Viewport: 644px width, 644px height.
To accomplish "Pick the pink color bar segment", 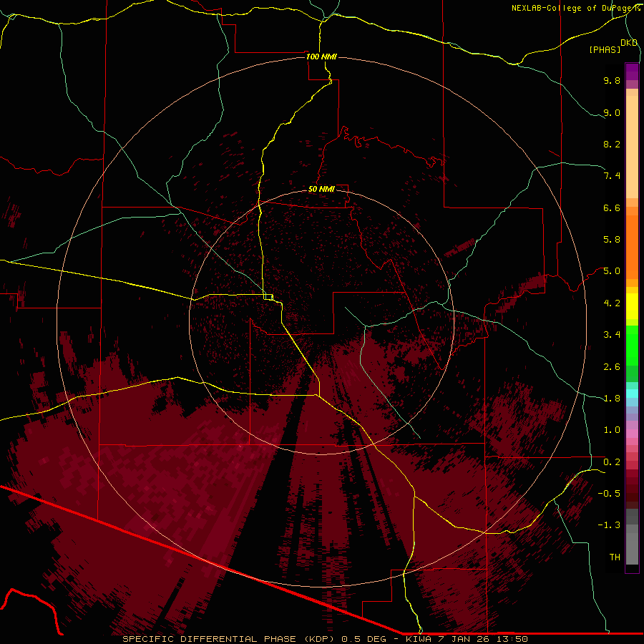I will click(x=632, y=434).
